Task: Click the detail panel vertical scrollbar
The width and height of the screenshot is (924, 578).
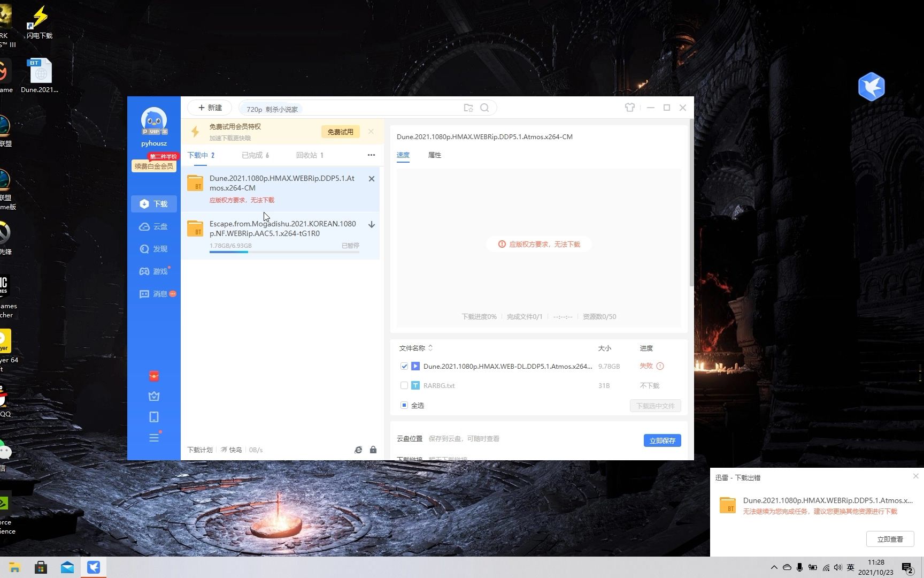Action: [x=691, y=203]
